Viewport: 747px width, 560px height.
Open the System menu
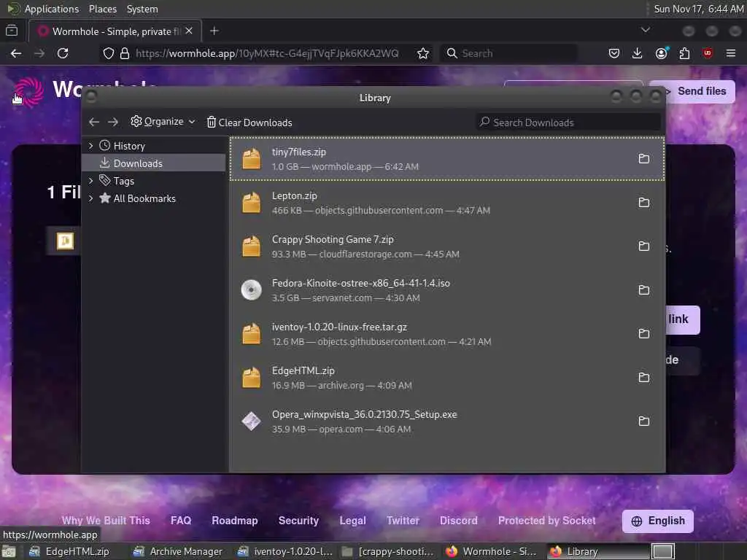tap(142, 9)
